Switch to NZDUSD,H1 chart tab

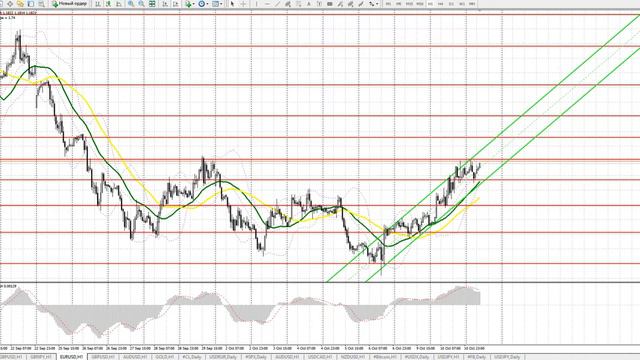[353, 357]
